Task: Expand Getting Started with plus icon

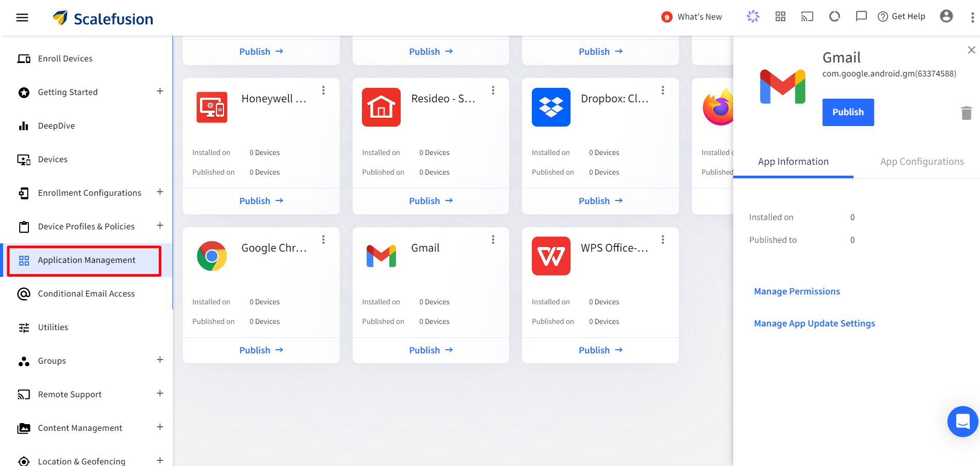Action: pos(160,91)
